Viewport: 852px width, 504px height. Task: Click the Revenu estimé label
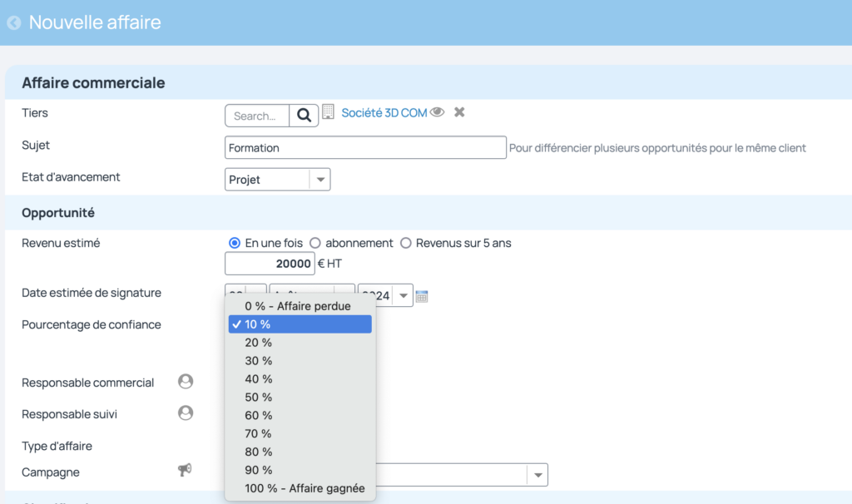pyautogui.click(x=61, y=243)
